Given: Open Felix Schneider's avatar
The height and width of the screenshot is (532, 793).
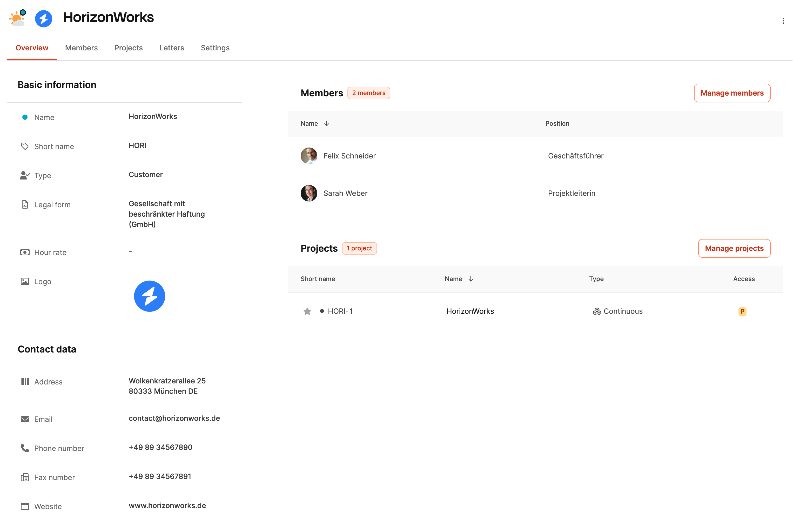Looking at the screenshot, I should click(309, 156).
